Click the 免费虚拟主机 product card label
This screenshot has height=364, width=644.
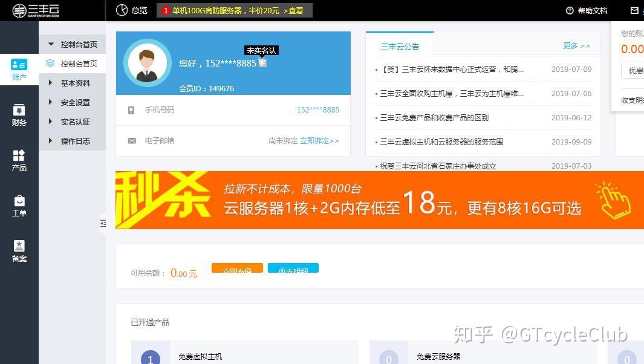200,357
